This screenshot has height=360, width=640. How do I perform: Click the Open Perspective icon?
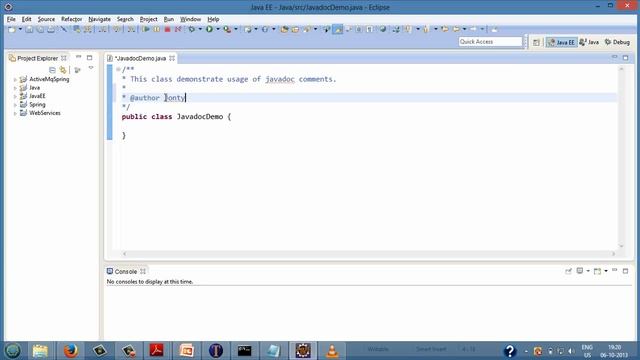[536, 42]
